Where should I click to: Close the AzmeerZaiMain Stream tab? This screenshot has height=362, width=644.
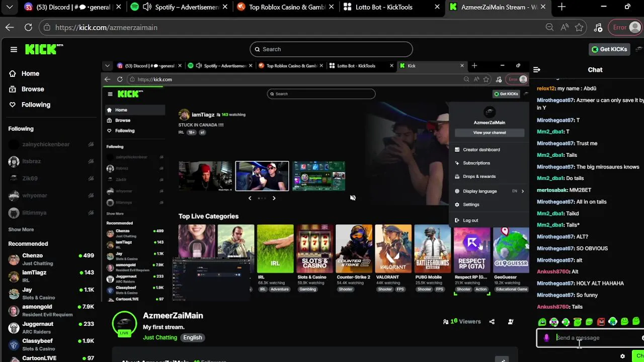coord(543,7)
